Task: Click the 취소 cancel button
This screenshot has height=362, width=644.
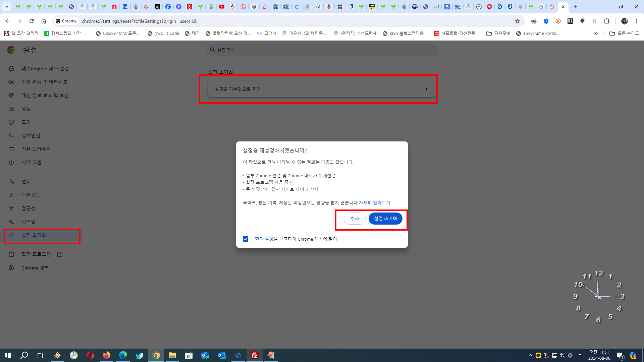Action: click(355, 219)
